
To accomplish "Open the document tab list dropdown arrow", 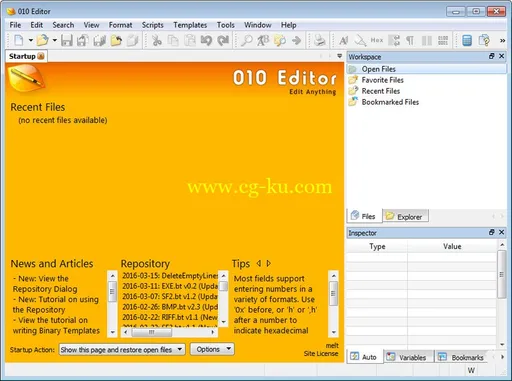I will coord(339,56).
